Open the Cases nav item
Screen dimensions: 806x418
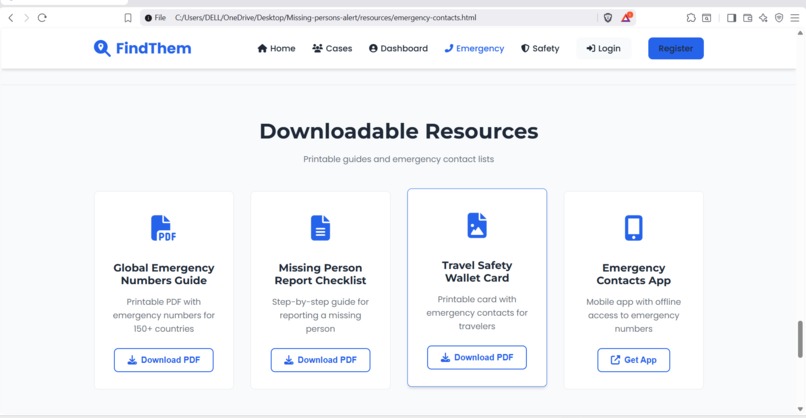coord(332,48)
